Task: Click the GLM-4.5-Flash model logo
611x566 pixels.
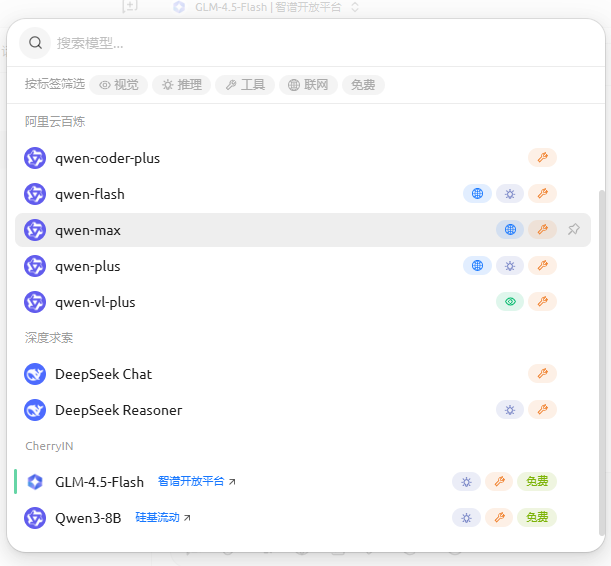Action: tap(35, 482)
